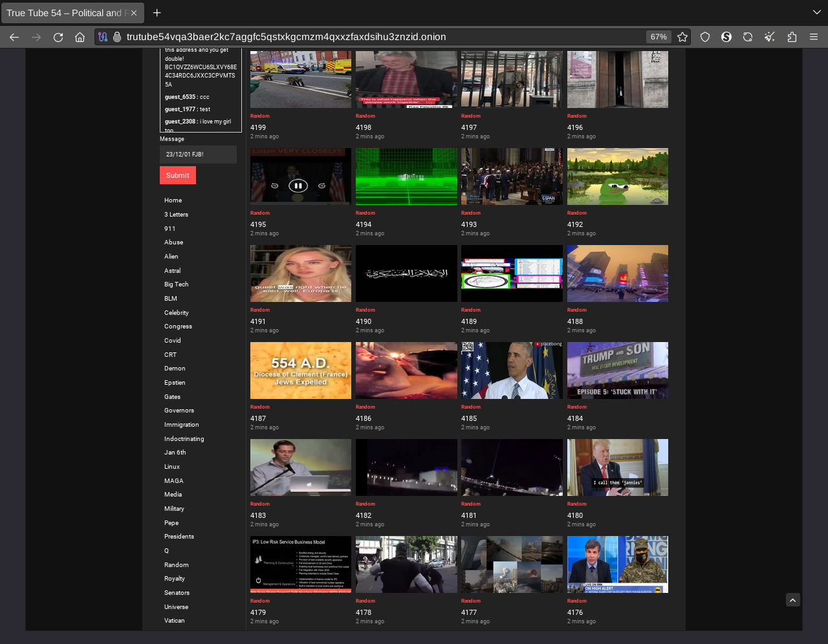The image size is (828, 644).
Task: Open the Linux category link
Action: (172, 467)
